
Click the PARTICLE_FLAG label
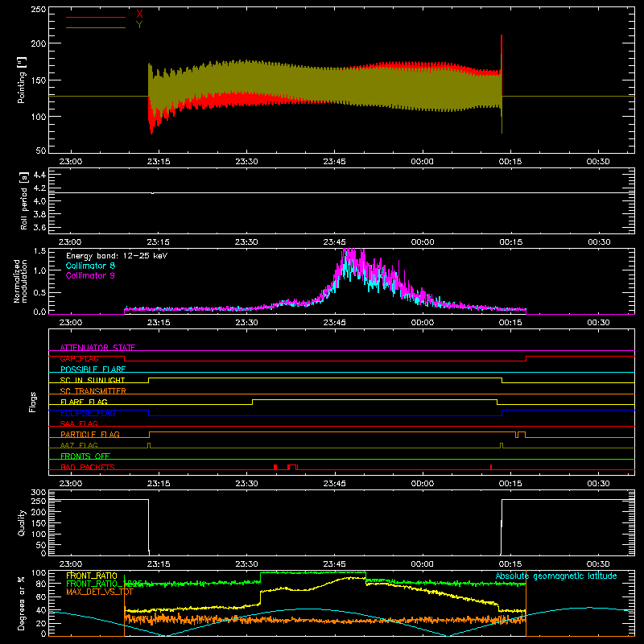click(x=90, y=434)
